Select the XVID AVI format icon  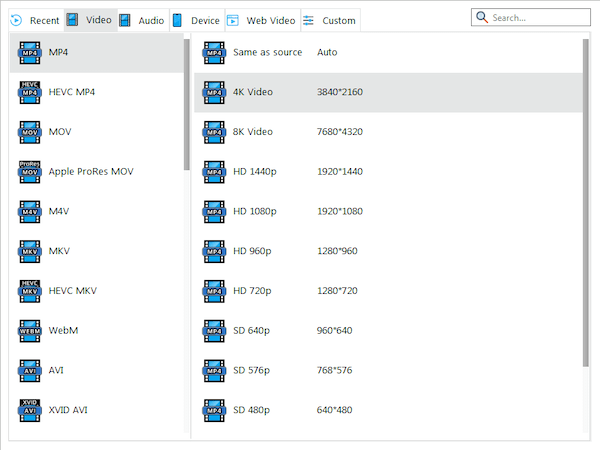(x=30, y=409)
